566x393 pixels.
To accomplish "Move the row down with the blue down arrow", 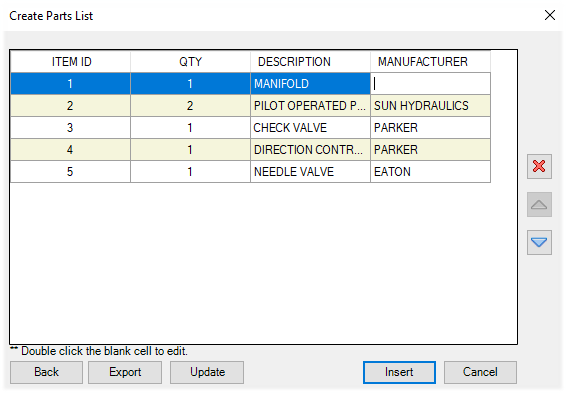I will pos(539,243).
